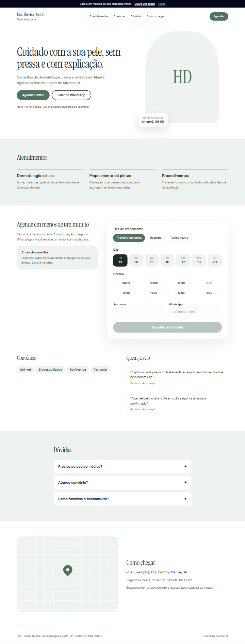Choose day Seg 19
The height and width of the screenshot is (644, 245).
tap(199, 261)
